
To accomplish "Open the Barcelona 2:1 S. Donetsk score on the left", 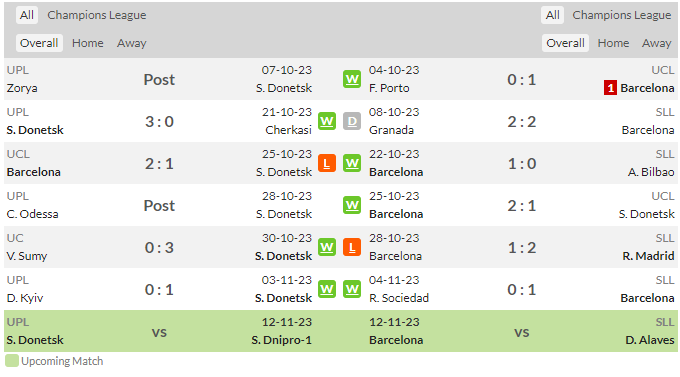I will click(159, 164).
